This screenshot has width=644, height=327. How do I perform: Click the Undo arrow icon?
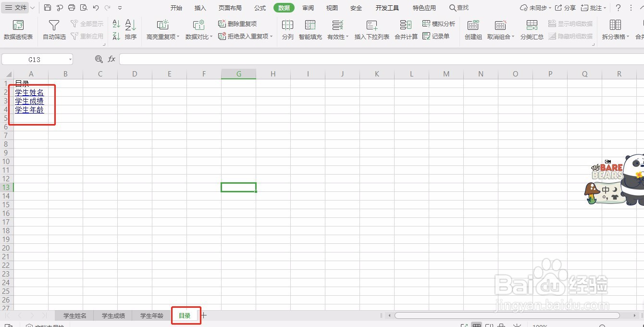[x=96, y=8]
